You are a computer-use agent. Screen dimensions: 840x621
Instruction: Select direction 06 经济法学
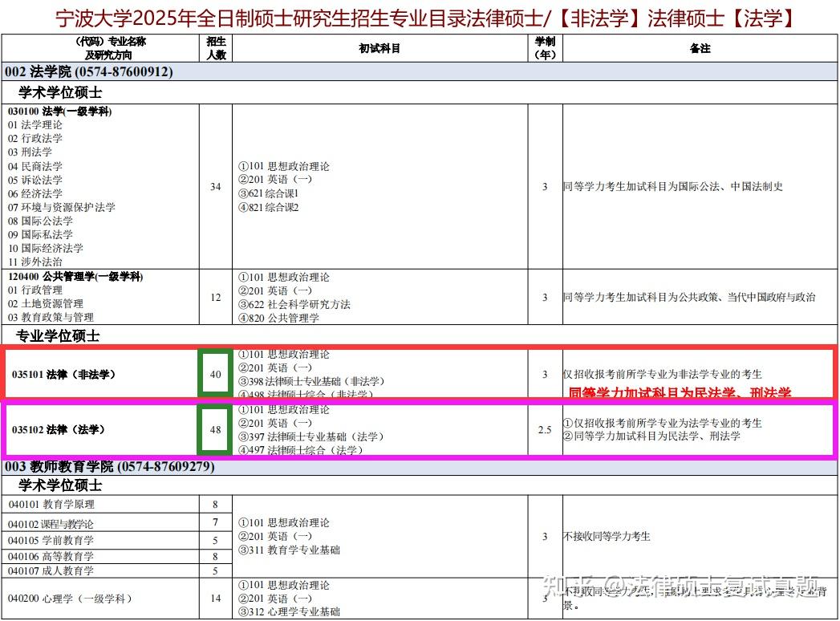click(34, 193)
